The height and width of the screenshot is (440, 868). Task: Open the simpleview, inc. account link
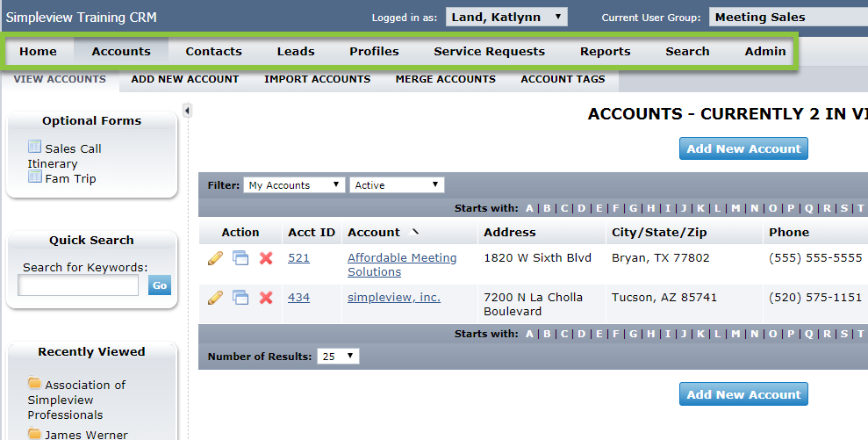(394, 298)
